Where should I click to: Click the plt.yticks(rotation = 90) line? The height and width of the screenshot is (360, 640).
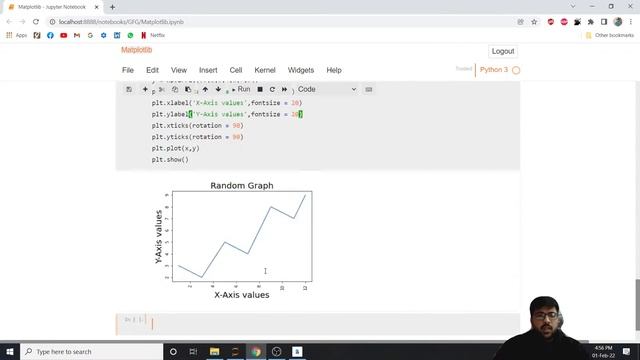pyautogui.click(x=198, y=137)
